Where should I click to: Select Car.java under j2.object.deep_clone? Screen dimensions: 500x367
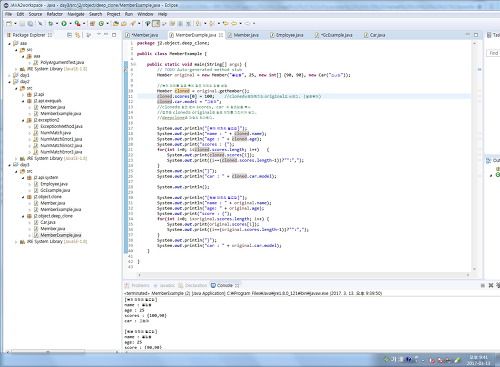48,222
